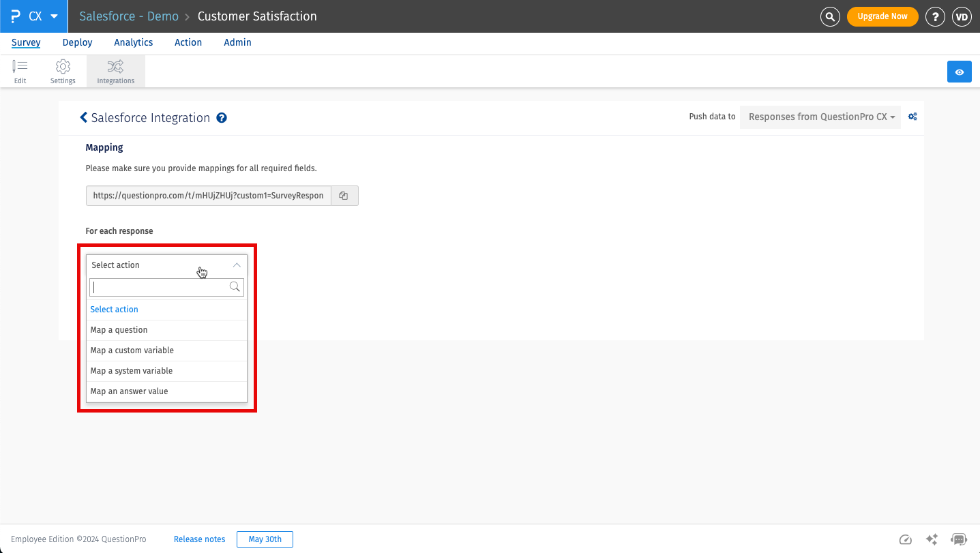Image resolution: width=980 pixels, height=553 pixels.
Task: Go back using Salesforce Integration chevron
Action: coord(84,117)
